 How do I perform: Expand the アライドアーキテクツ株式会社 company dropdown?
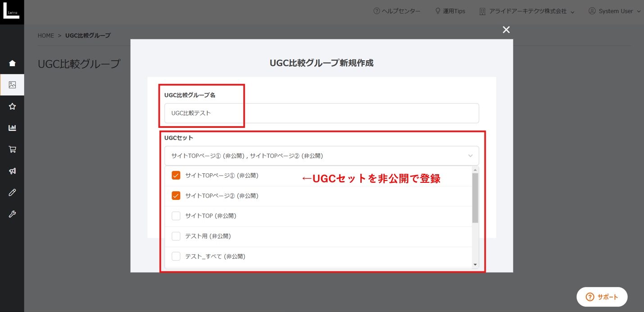(x=527, y=11)
